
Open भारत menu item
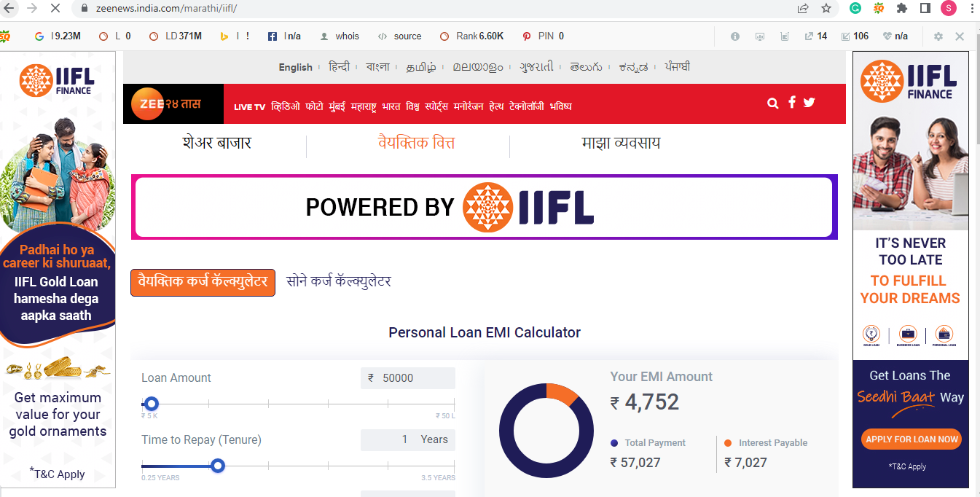[391, 106]
